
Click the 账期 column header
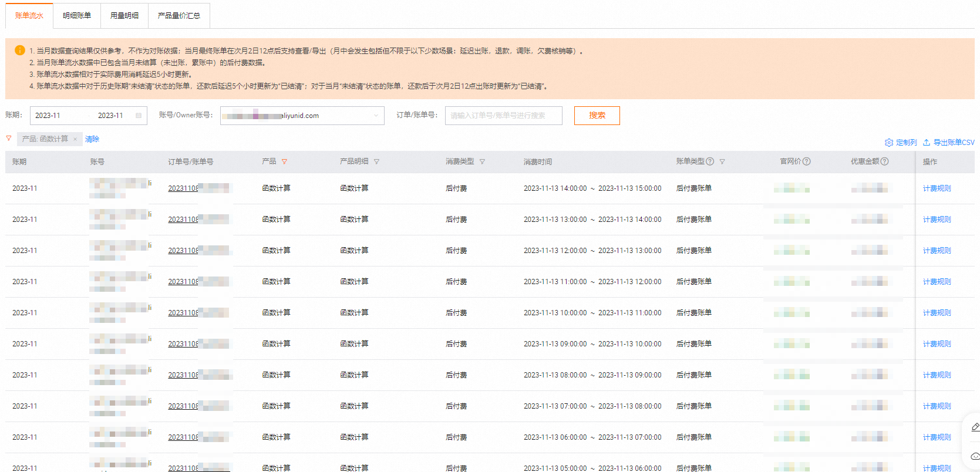pyautogui.click(x=19, y=161)
